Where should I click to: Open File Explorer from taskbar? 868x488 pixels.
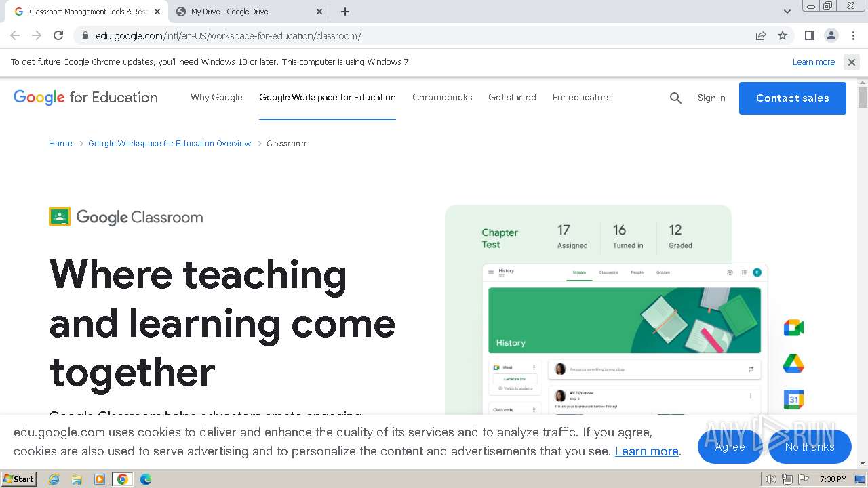click(x=77, y=479)
